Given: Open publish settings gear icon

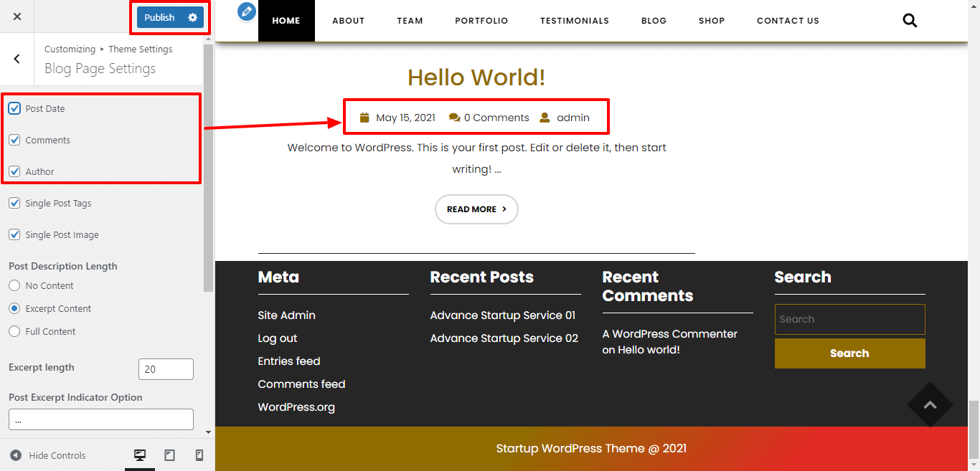Looking at the screenshot, I should (x=192, y=17).
